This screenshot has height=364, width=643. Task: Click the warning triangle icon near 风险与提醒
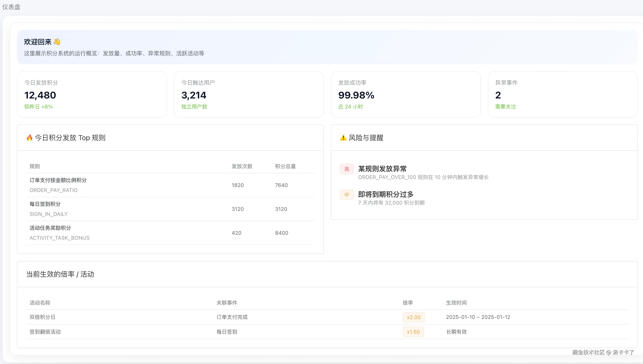pyautogui.click(x=343, y=138)
